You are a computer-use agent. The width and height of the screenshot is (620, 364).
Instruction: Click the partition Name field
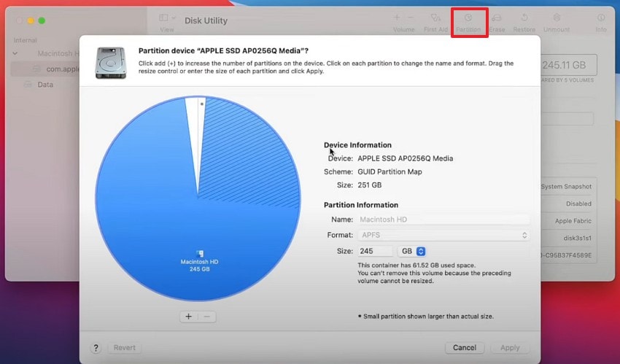[443, 220]
